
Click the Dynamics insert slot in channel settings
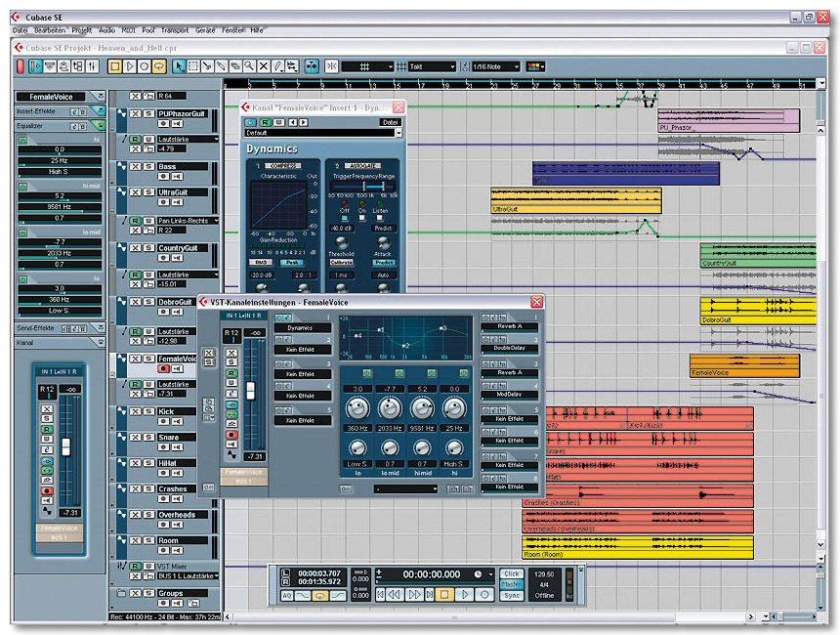pyautogui.click(x=302, y=327)
